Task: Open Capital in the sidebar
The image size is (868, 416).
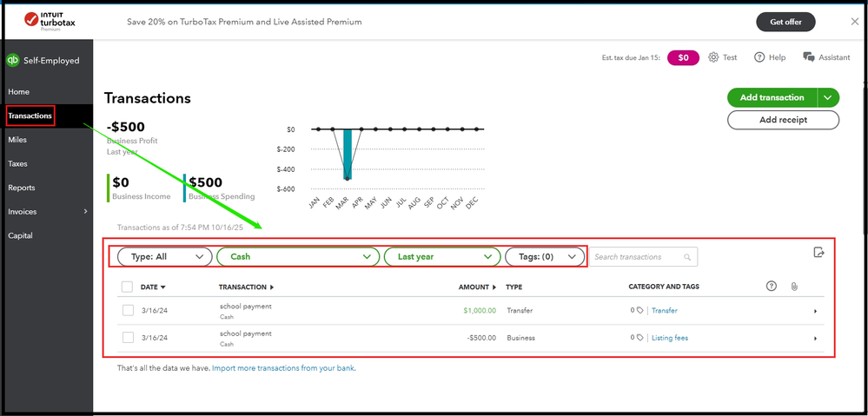Action: point(21,235)
